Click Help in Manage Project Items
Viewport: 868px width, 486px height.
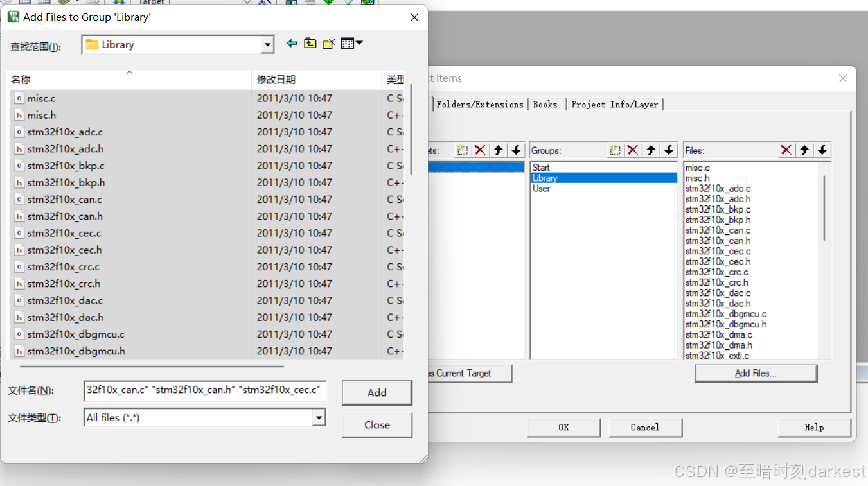coord(814,428)
